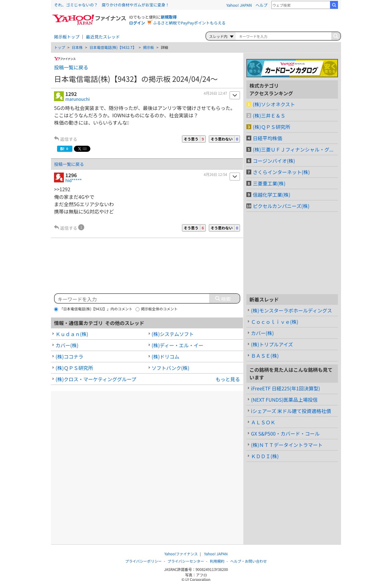392x581 pixels.
Task: Click the hid***** username link
Action: (74, 181)
